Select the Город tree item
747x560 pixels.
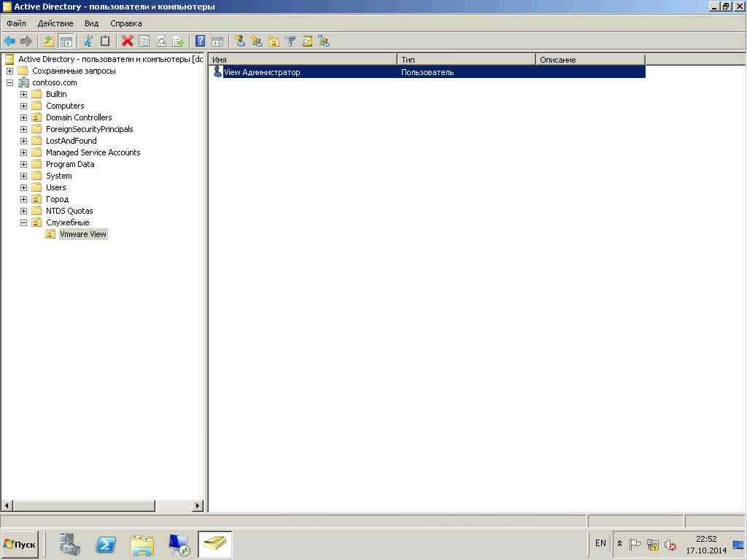(x=57, y=199)
